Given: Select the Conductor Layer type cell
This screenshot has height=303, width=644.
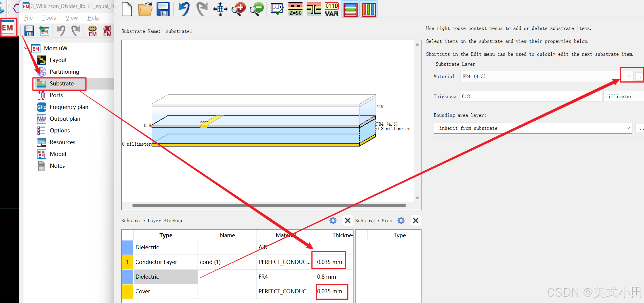Looking at the screenshot, I should 166,262.
